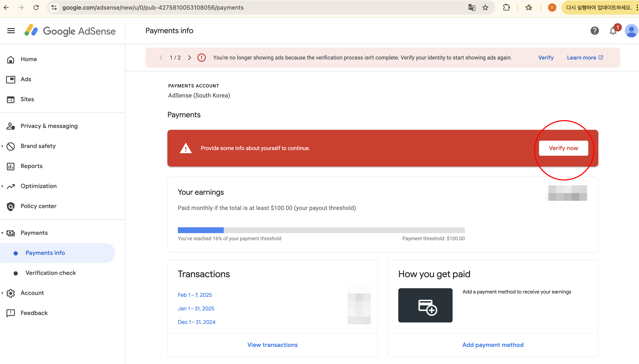Click the payment threshold progress bar

pyautogui.click(x=321, y=230)
